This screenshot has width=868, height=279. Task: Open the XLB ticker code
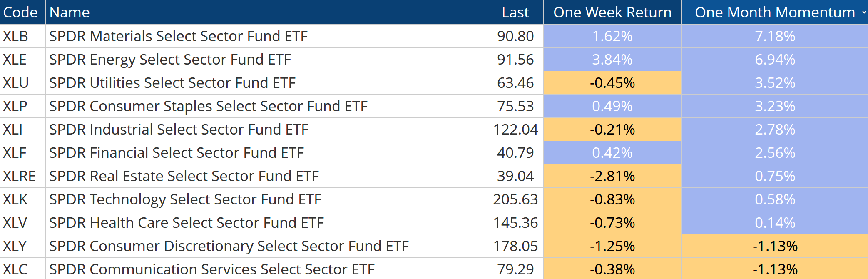coord(15,36)
